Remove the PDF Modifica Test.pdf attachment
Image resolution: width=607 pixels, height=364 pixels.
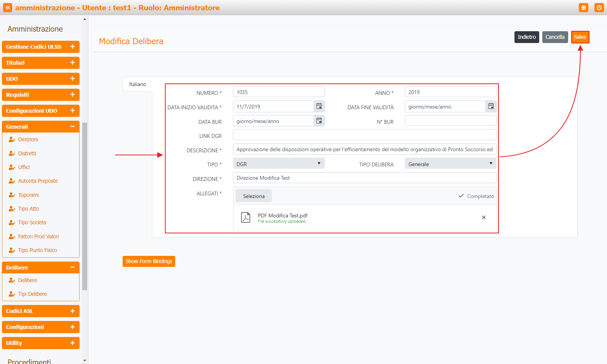click(x=484, y=217)
